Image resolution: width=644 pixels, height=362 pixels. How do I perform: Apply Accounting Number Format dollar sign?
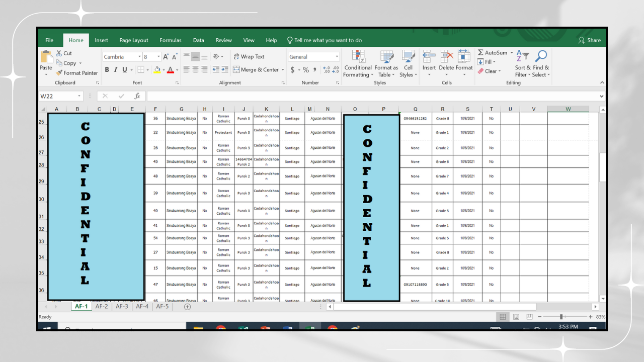click(x=292, y=70)
